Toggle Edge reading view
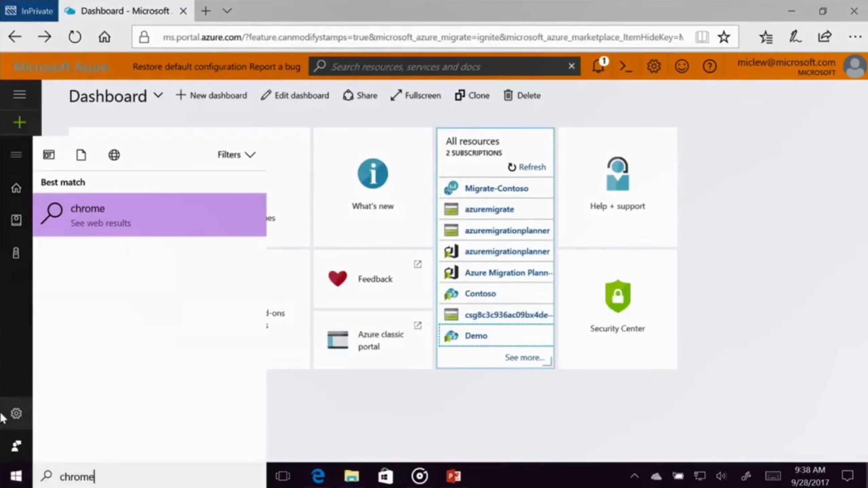Image resolution: width=868 pixels, height=488 pixels. tap(702, 37)
